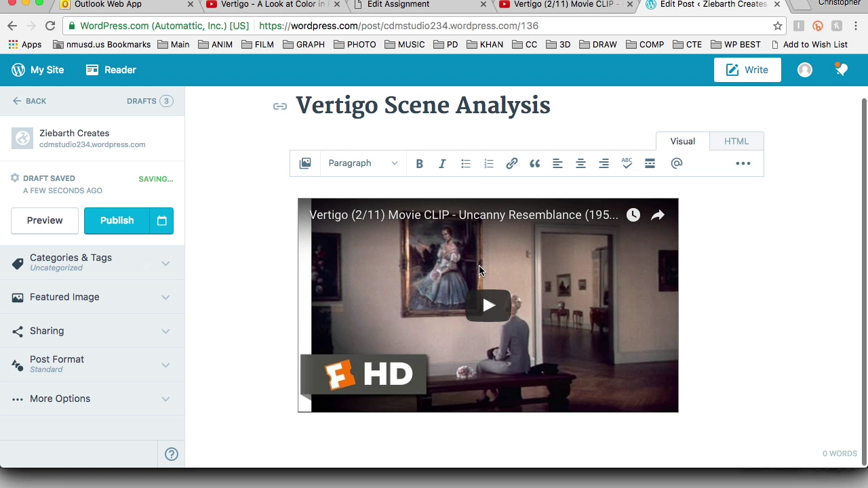Open My Site in the masterbar
The image size is (868, 488).
pos(38,70)
